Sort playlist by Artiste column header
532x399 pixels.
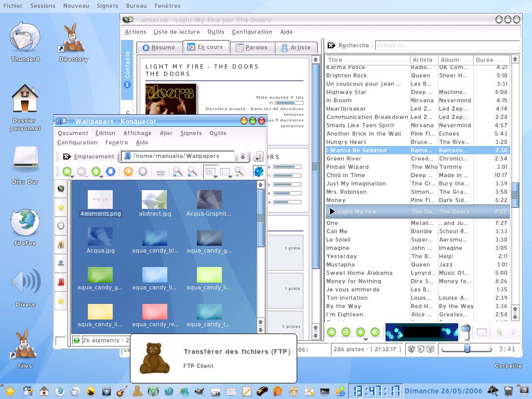[424, 60]
